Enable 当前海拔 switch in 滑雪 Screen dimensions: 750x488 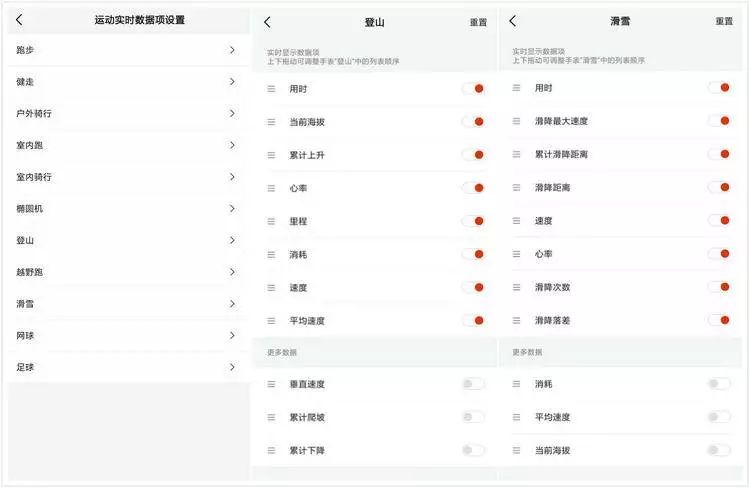tap(719, 450)
